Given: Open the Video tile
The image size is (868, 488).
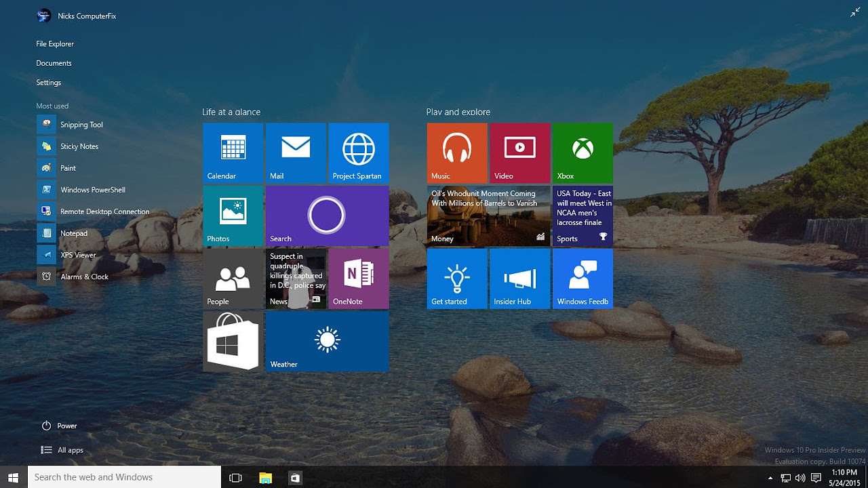Looking at the screenshot, I should (520, 153).
